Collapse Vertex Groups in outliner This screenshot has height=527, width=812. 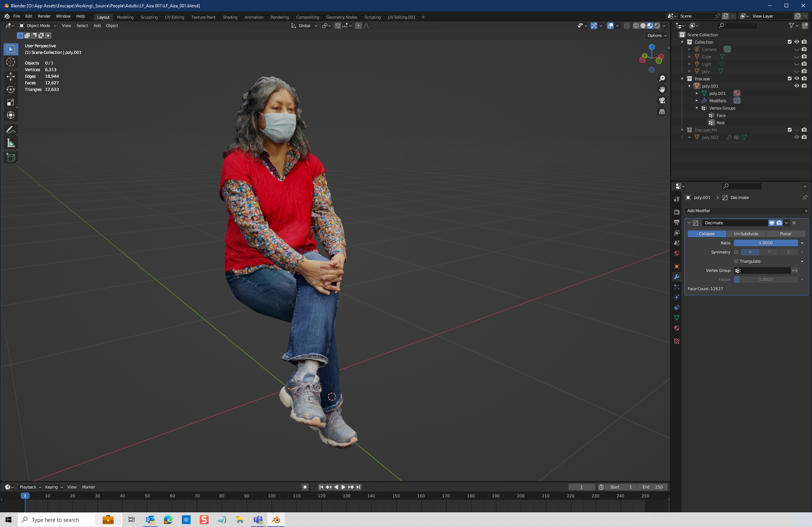pyautogui.click(x=697, y=108)
